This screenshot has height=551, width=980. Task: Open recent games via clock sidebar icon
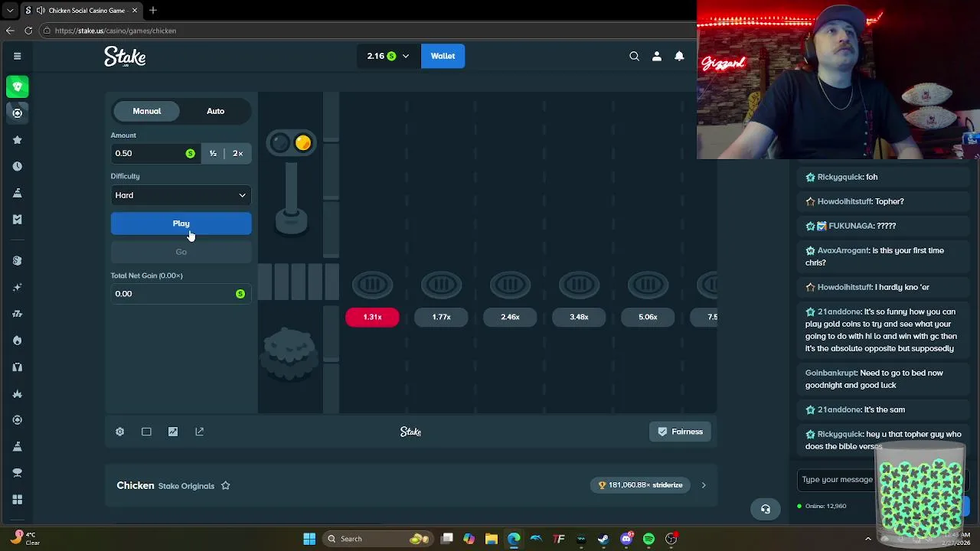point(18,166)
